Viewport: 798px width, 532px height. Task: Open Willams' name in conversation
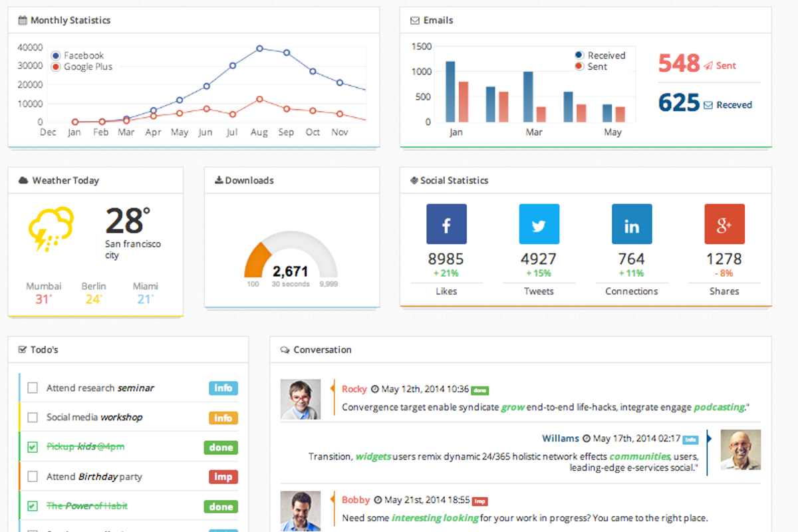[561, 438]
